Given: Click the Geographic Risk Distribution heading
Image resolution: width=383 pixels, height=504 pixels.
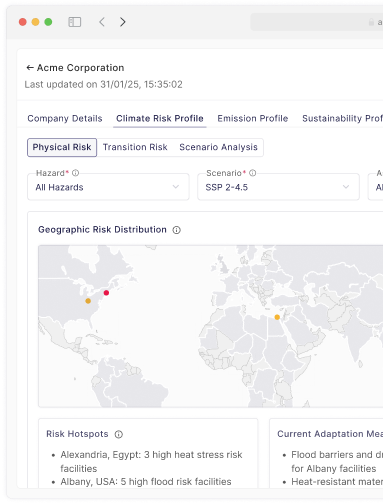Looking at the screenshot, I should coord(102,230).
